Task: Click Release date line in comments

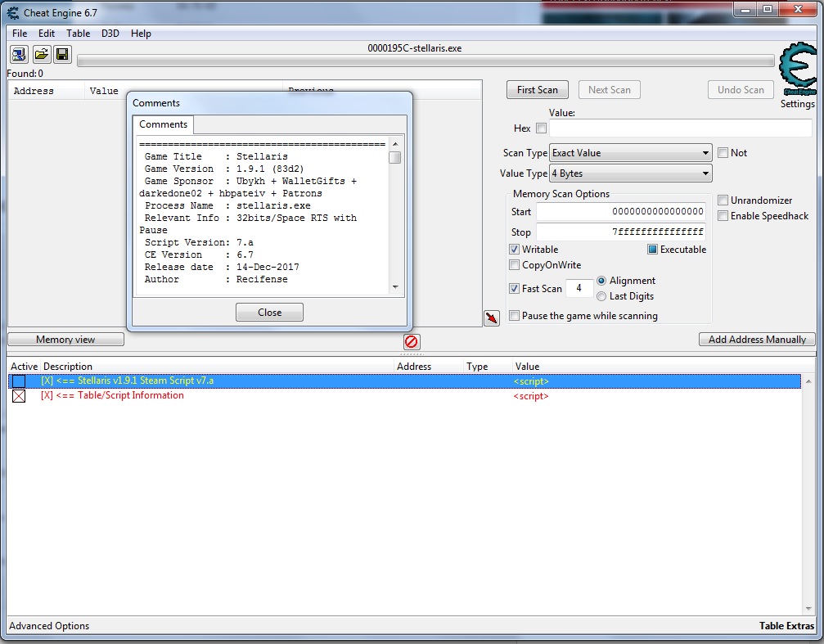Action: coord(222,267)
